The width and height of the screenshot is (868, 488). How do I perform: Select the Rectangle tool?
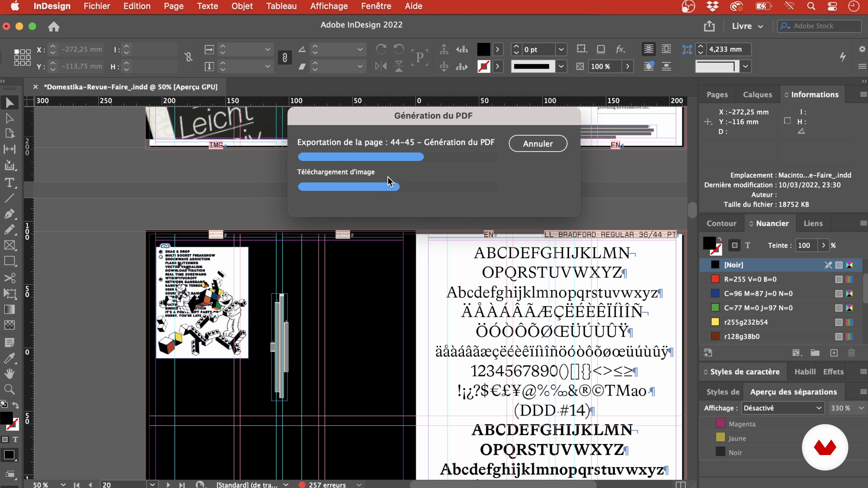9,261
